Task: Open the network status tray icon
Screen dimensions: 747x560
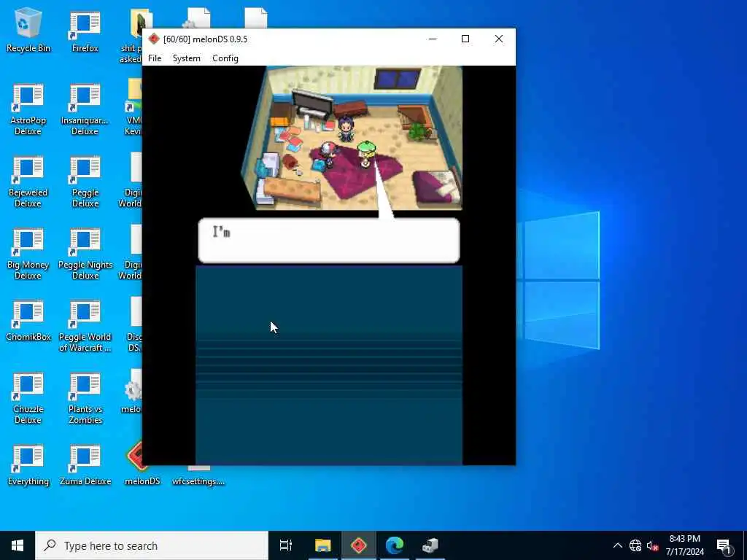Action: [x=635, y=545]
